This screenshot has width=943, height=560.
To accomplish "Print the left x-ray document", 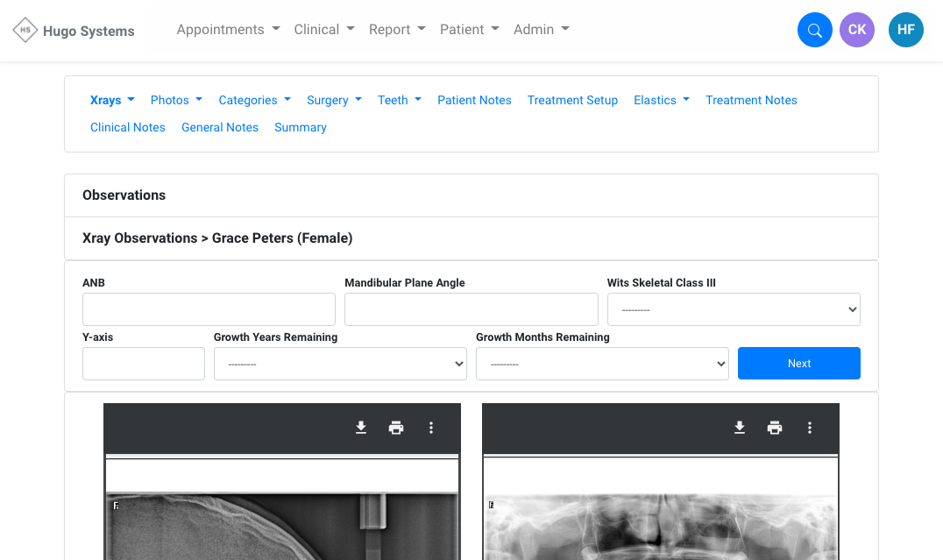I will 396,428.
